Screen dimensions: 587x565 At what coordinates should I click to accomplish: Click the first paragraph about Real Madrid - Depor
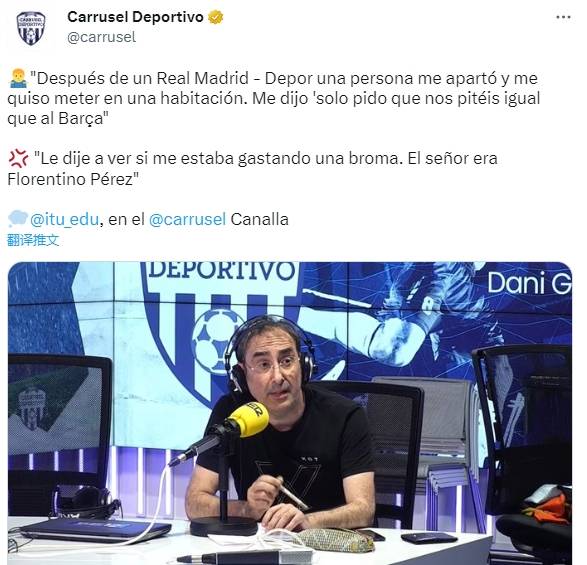pyautogui.click(x=273, y=98)
